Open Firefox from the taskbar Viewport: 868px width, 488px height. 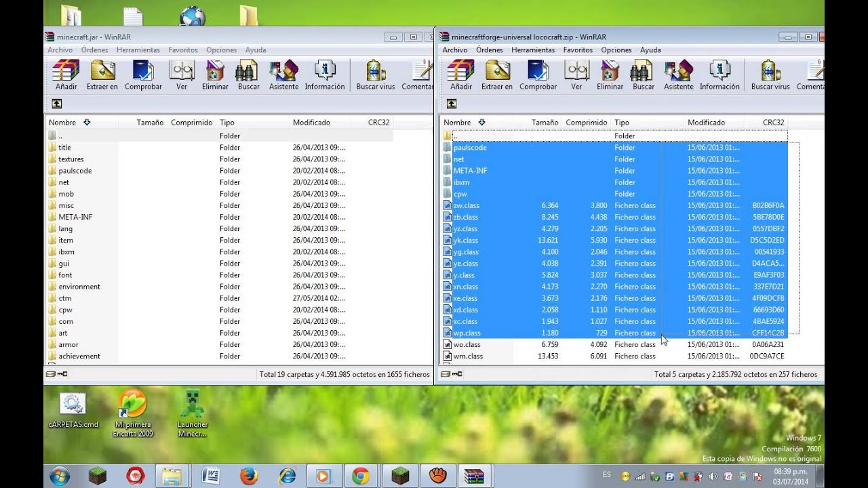click(x=249, y=476)
